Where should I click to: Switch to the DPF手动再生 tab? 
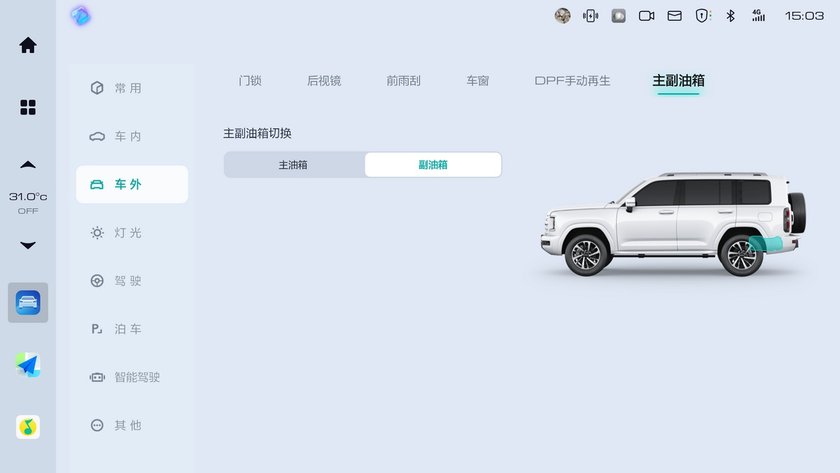pyautogui.click(x=572, y=81)
